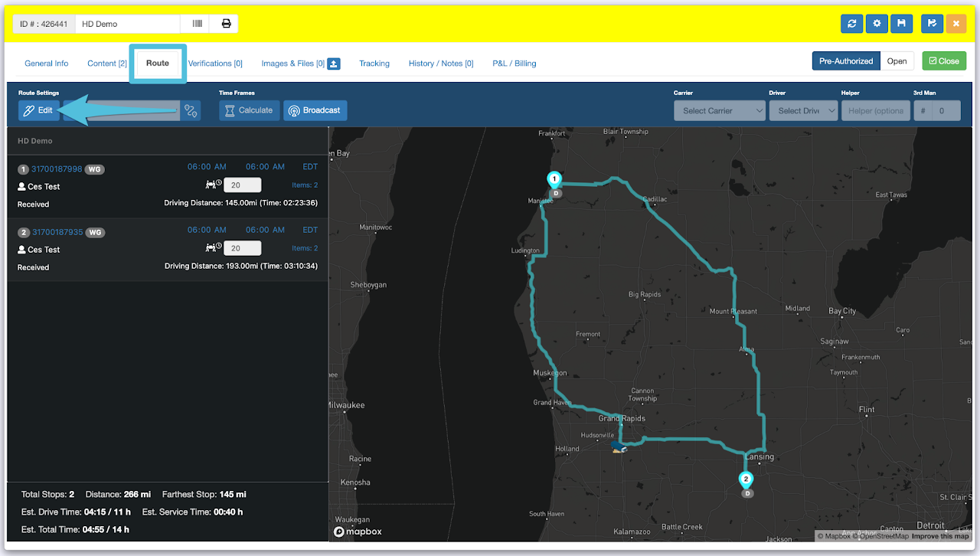The image size is (980, 556).
Task: Click WG badge on stop 2
Action: pyautogui.click(x=94, y=232)
